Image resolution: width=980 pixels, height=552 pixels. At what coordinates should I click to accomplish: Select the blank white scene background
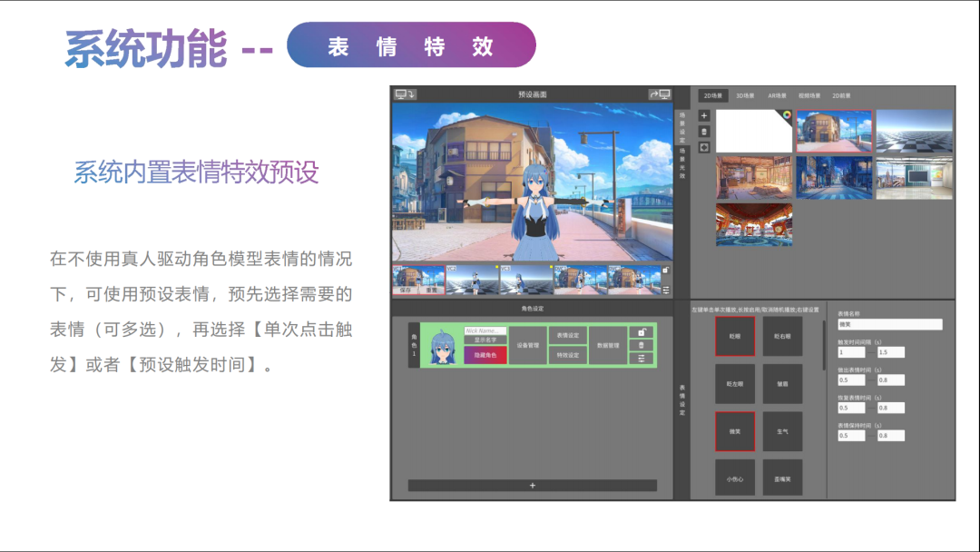(754, 132)
